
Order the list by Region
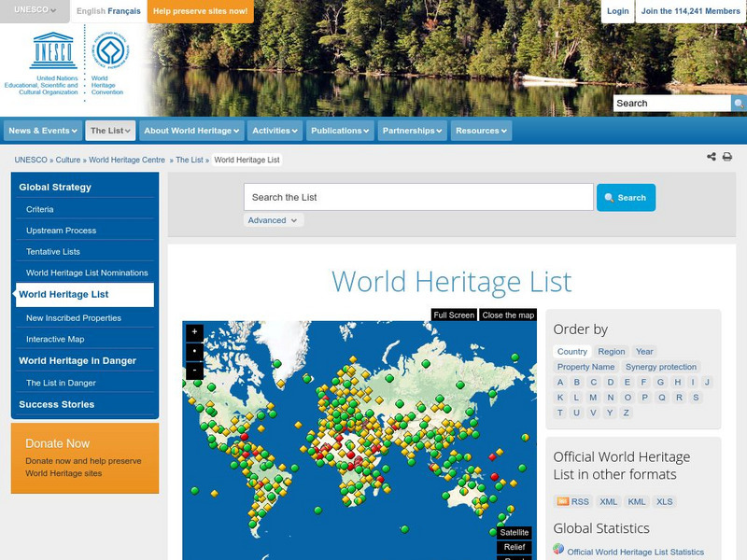[612, 351]
